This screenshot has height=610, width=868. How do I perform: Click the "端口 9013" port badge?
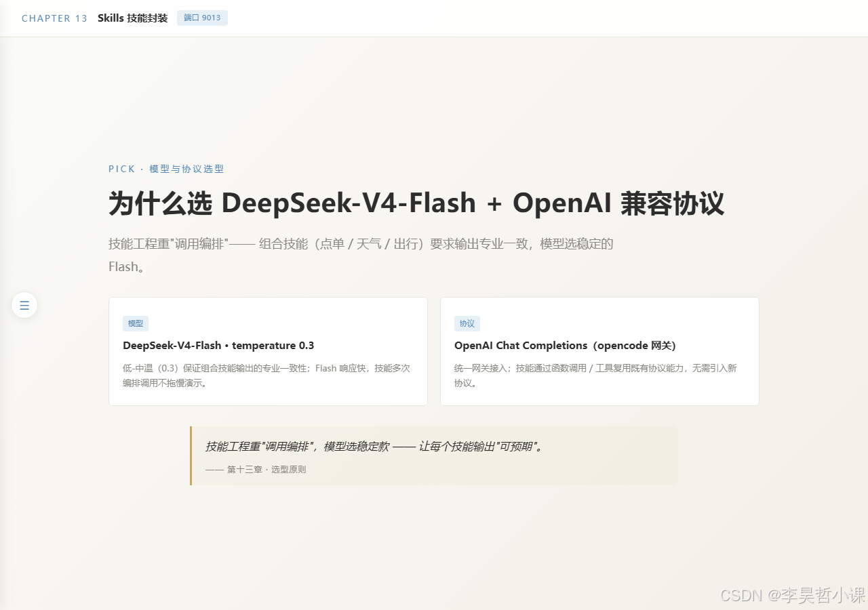[202, 18]
